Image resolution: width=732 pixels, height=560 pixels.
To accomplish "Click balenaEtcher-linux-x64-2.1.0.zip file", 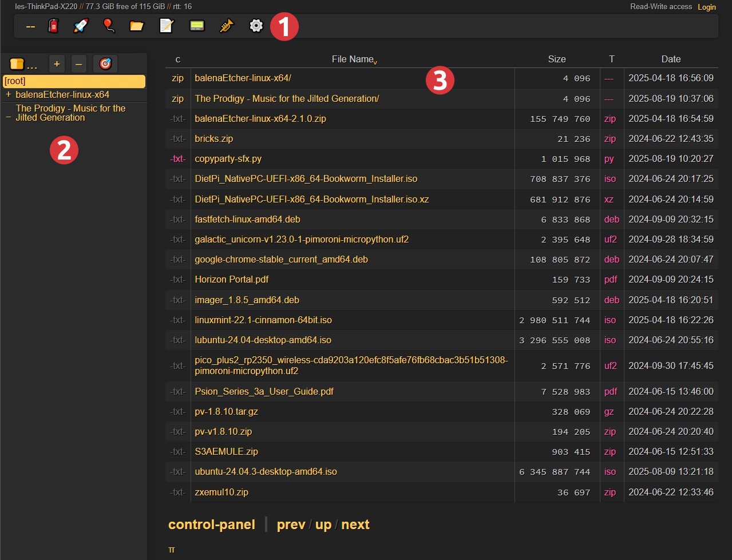I will pos(260,118).
